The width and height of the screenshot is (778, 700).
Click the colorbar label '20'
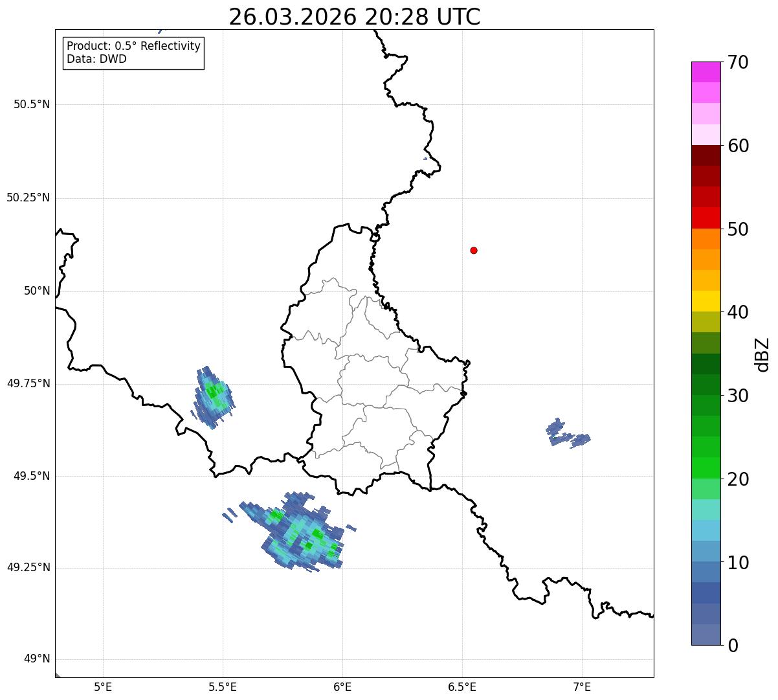(x=738, y=479)
